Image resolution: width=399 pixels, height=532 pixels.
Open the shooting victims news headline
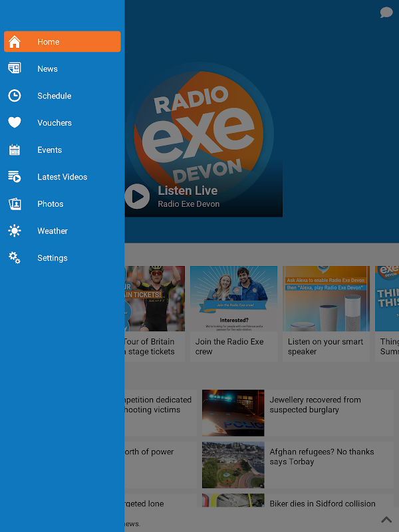coord(158,405)
